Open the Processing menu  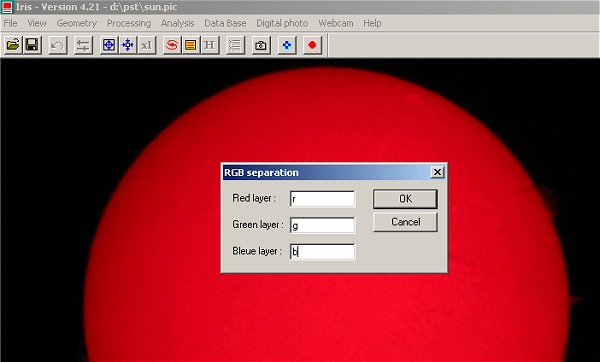(x=129, y=23)
